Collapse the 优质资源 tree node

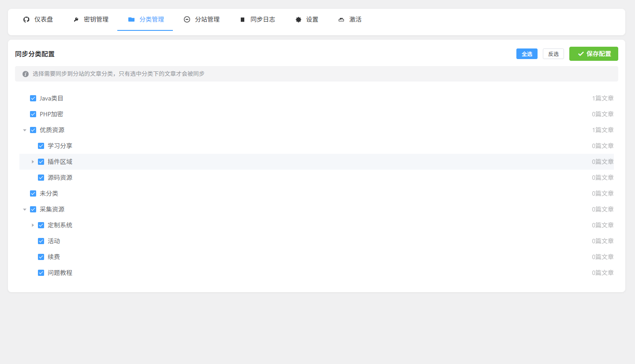pyautogui.click(x=25, y=130)
